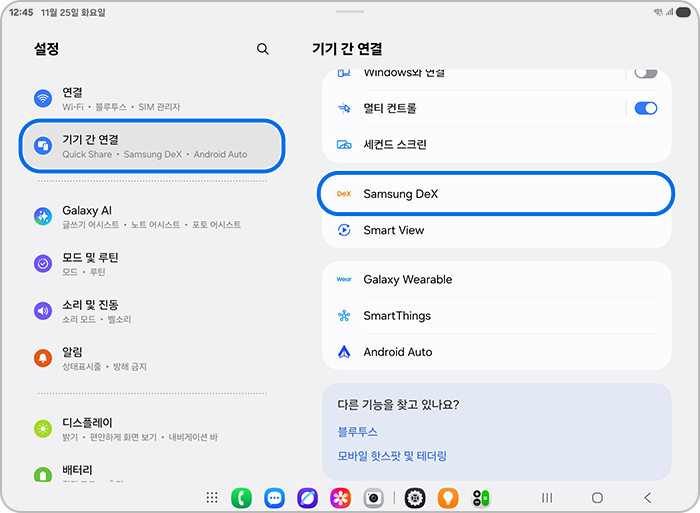This screenshot has height=513, width=700.
Task: Click the Android Auto icon
Action: coord(344,352)
